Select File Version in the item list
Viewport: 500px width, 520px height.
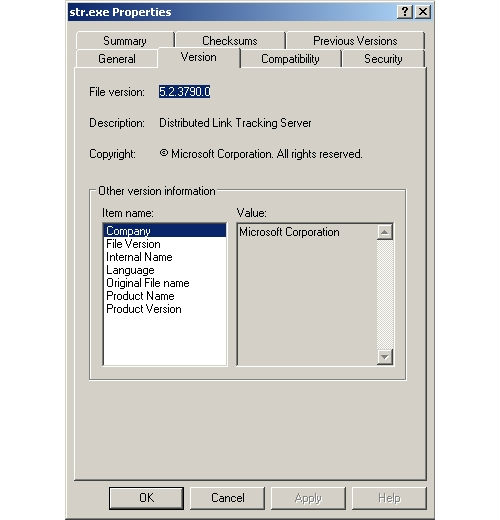click(165, 244)
